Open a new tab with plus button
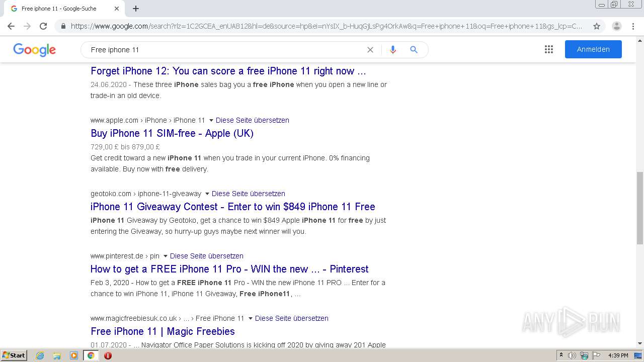 click(x=136, y=9)
